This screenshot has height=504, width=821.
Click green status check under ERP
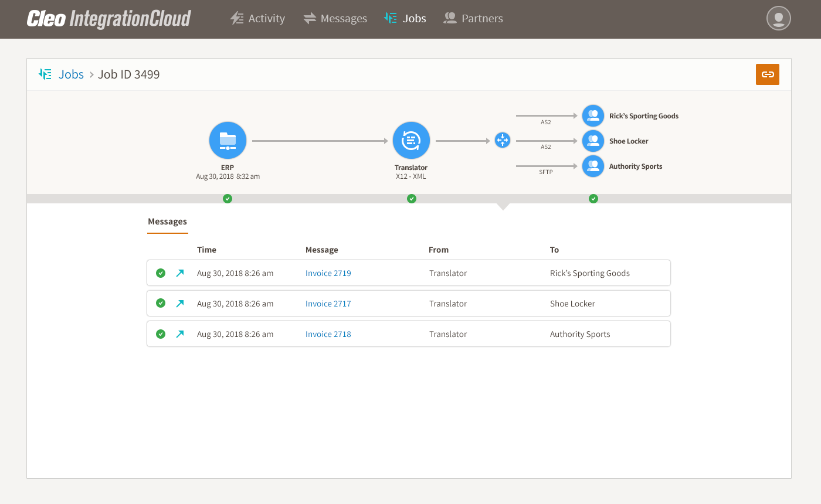[228, 199]
